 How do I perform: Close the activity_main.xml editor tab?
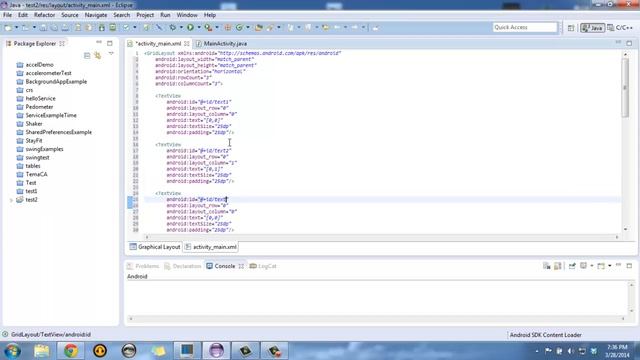coord(187,44)
